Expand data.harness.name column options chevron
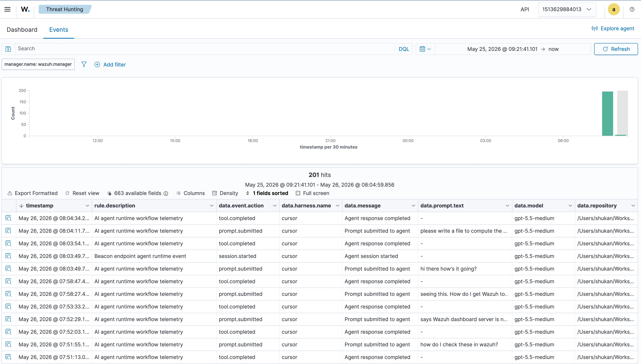 tap(338, 206)
